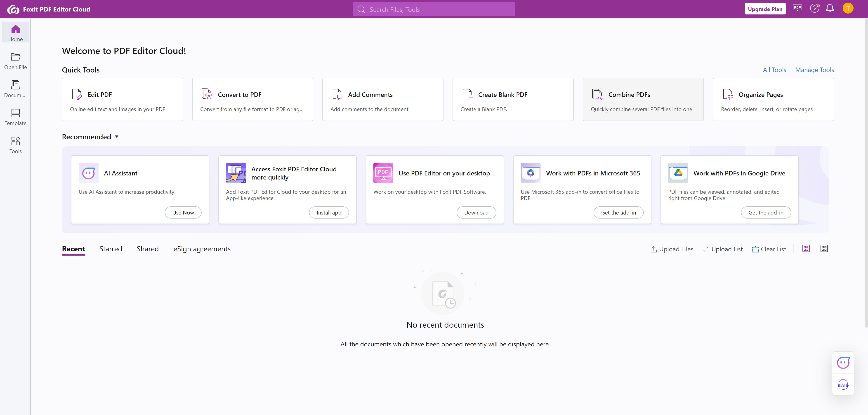This screenshot has width=868, height=415.
Task: Open the user avatar account menu
Action: pos(848,8)
